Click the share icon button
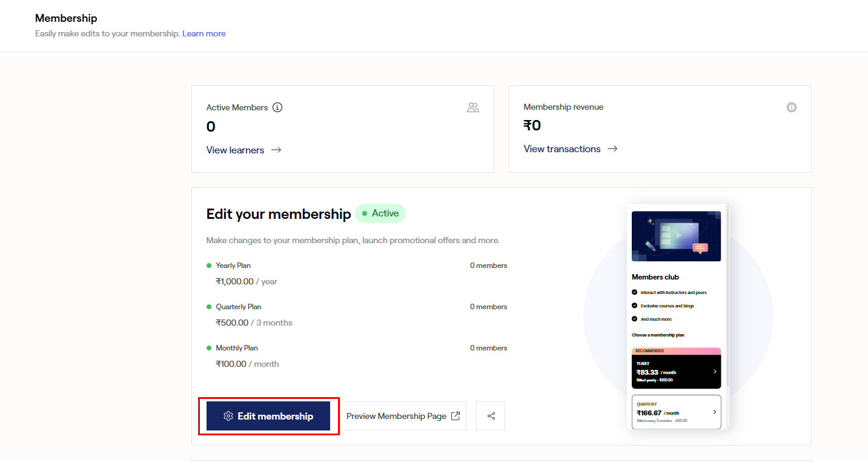 point(491,416)
